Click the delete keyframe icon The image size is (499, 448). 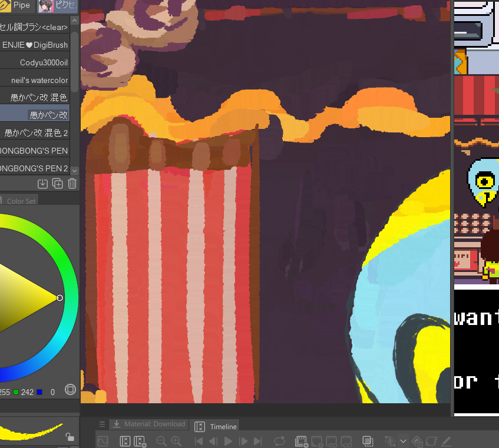click(417, 441)
